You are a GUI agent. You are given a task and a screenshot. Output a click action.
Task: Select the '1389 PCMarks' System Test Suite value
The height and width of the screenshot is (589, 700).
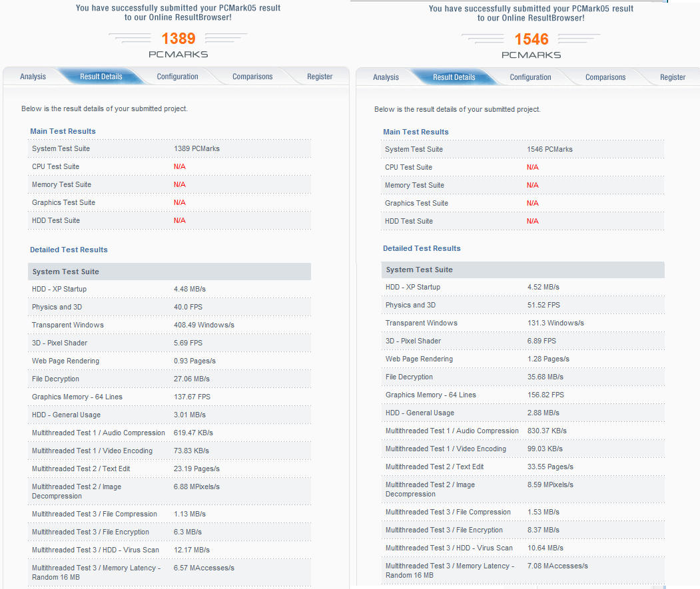196,148
